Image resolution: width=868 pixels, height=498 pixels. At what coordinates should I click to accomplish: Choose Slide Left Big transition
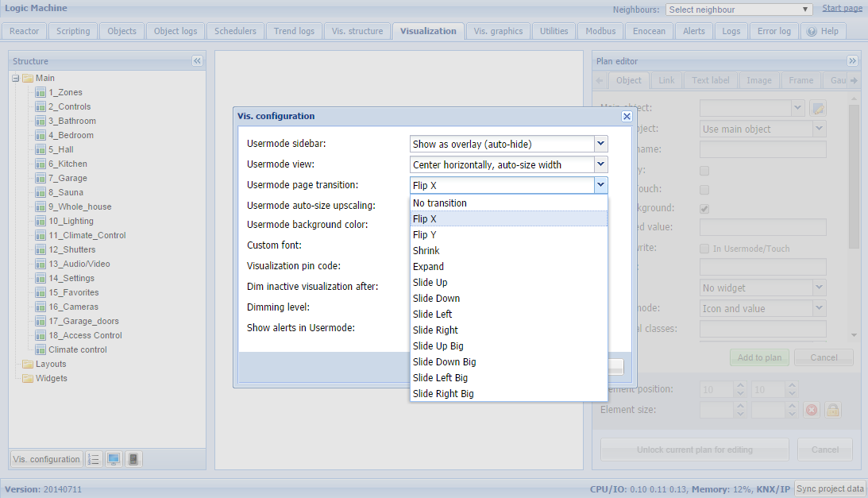(509, 378)
